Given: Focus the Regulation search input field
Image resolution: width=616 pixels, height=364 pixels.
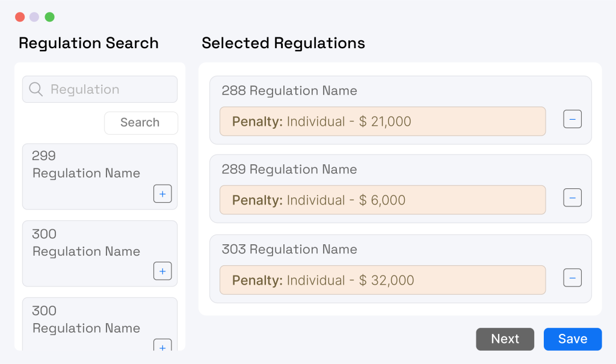Looking at the screenshot, I should (x=108, y=90).
